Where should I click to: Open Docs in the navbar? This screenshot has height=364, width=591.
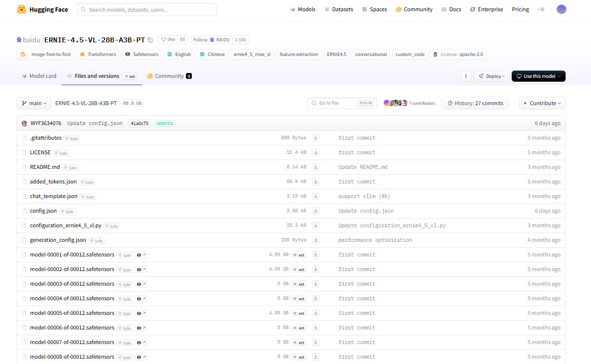coord(451,9)
